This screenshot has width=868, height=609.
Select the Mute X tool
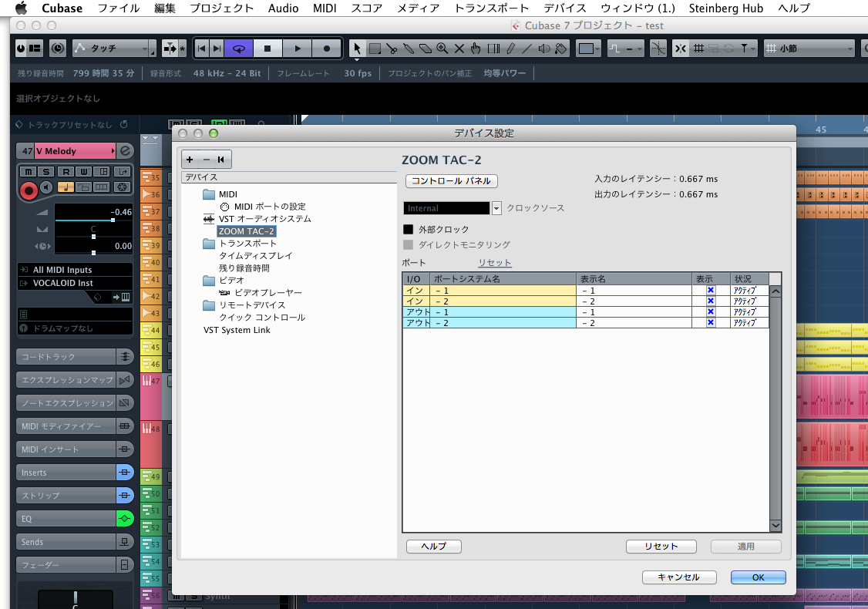tap(459, 49)
